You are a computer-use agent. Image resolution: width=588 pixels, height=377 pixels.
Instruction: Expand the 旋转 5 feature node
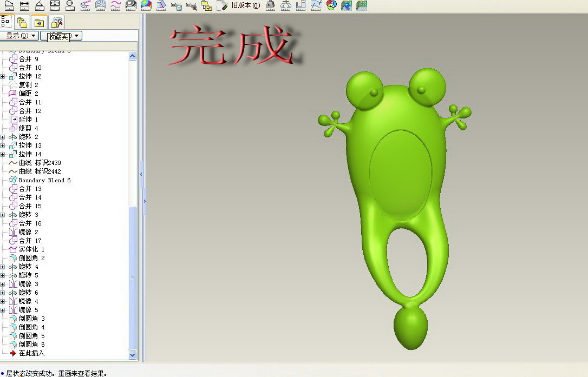pos(3,275)
